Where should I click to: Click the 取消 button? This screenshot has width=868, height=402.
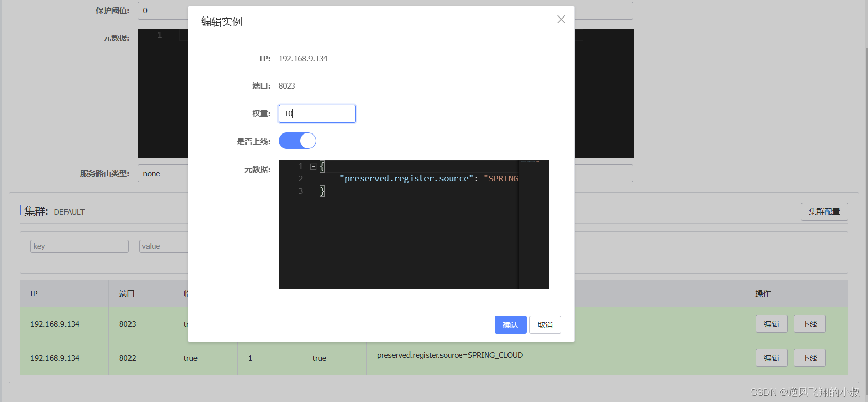[x=545, y=325]
